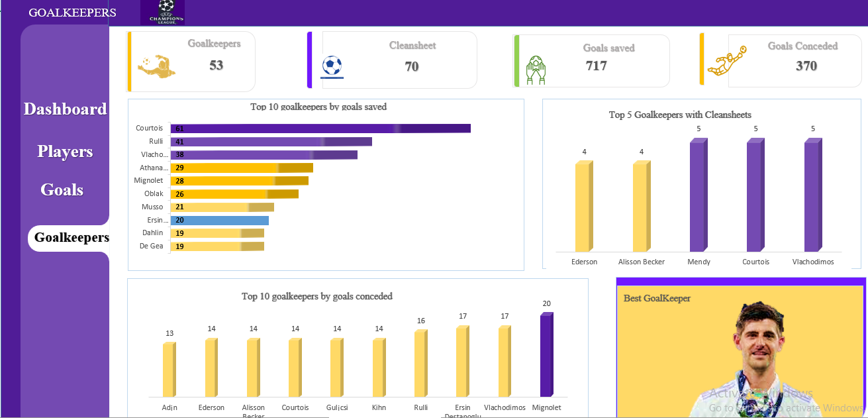This screenshot has height=418, width=868.
Task: Click the Mignolet bar showing 28 saves
Action: [x=240, y=181]
